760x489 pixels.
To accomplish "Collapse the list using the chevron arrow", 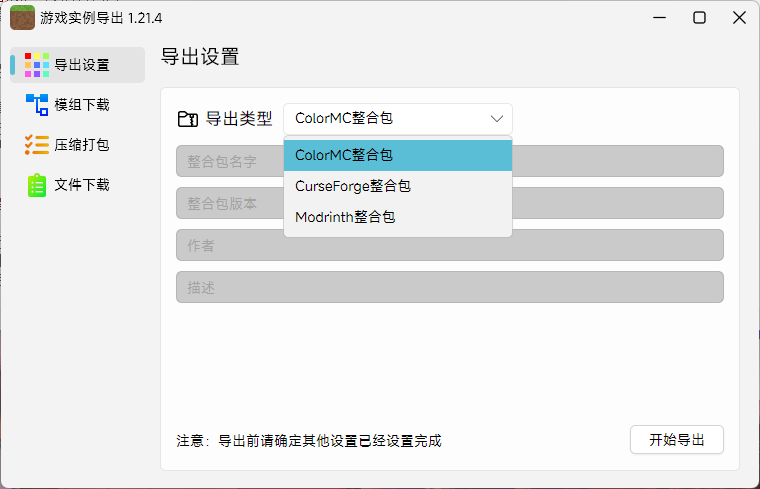I will 497,119.
